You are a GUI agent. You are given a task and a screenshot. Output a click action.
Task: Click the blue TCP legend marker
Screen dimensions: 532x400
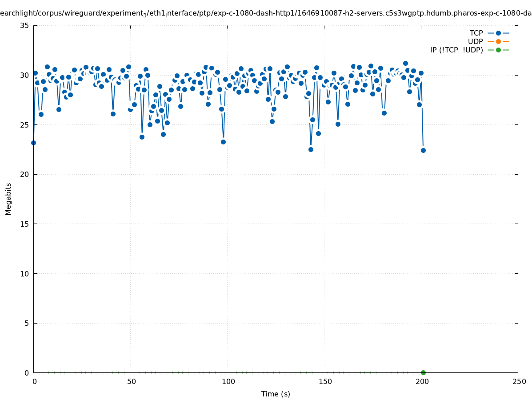click(498, 33)
